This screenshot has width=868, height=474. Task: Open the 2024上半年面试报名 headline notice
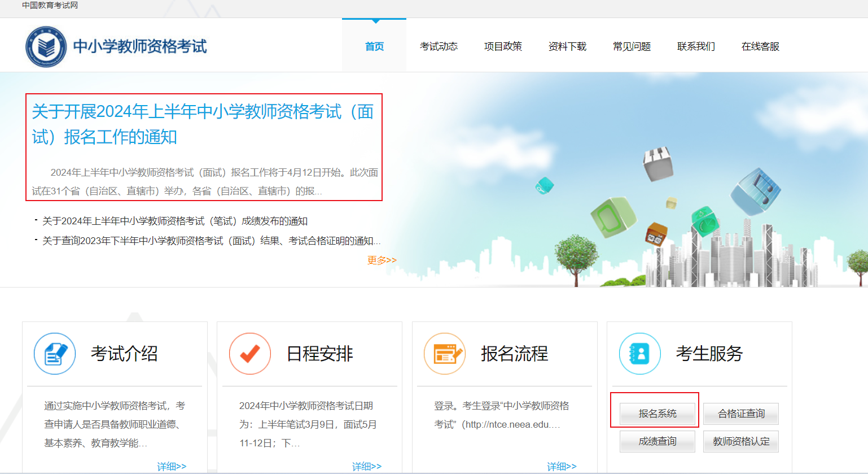pos(203,124)
